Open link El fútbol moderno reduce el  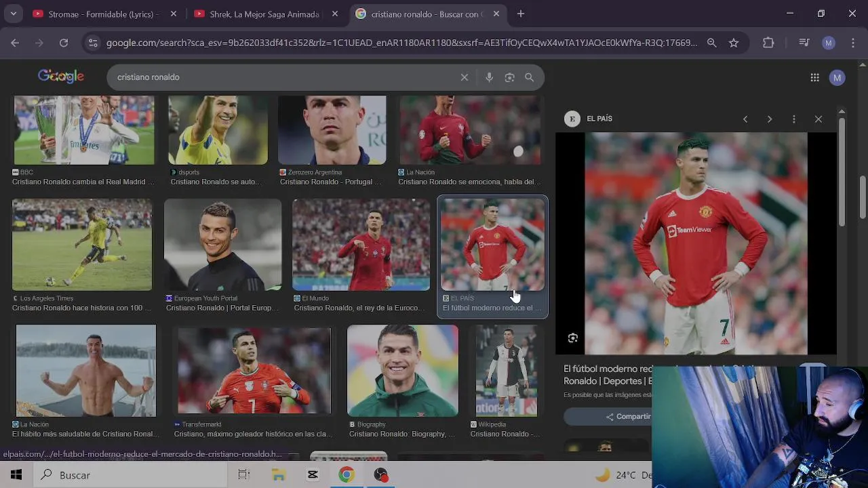[492, 308]
